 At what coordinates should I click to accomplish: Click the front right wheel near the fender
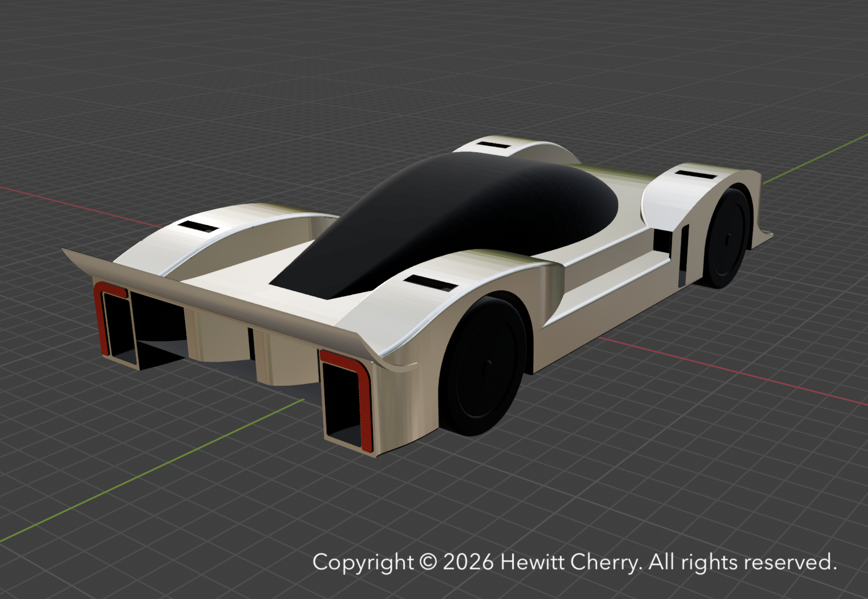(x=728, y=239)
